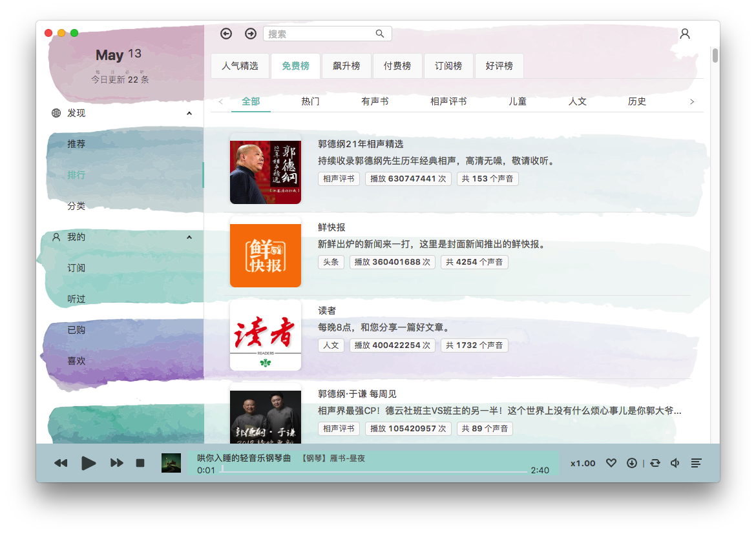Screen dimensions: 756x534
Task: Click the magnifier search icon
Action: pos(380,34)
